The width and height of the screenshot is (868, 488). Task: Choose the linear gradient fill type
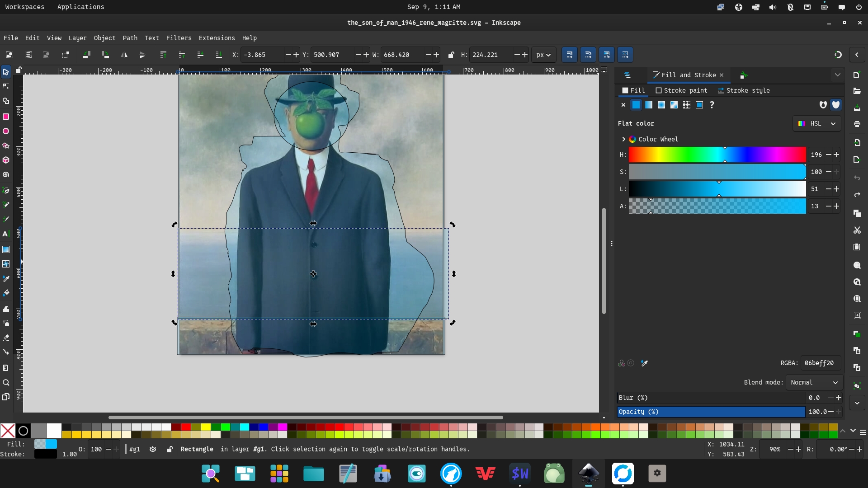[649, 105]
